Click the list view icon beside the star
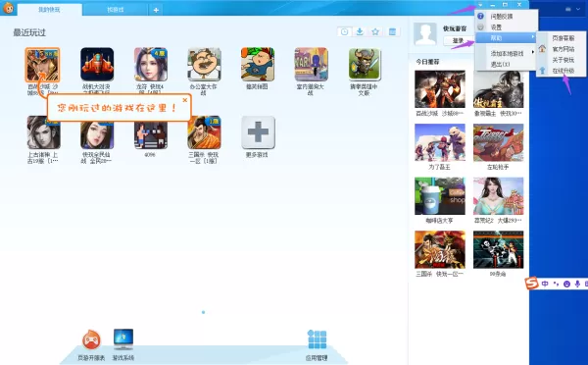The image size is (588, 365). (x=392, y=32)
